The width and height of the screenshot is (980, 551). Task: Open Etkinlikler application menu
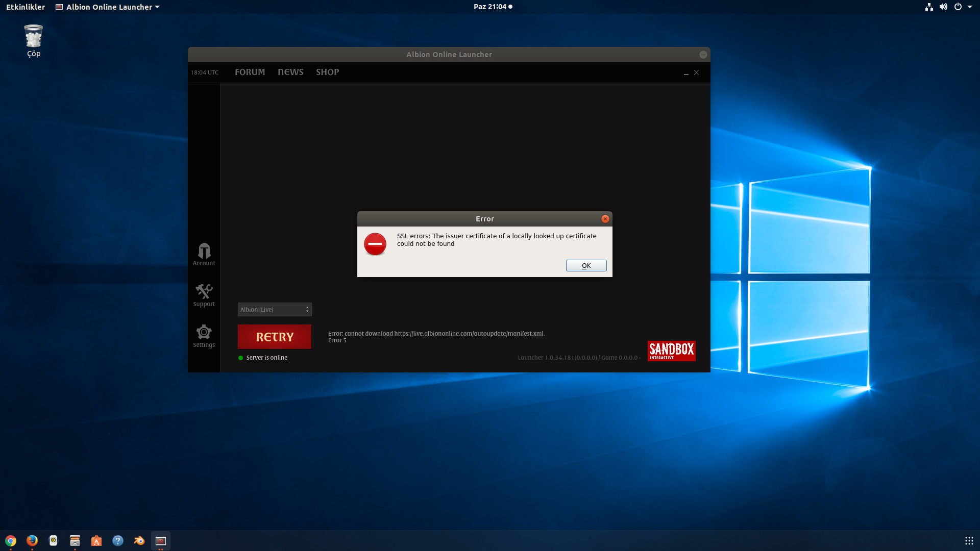(x=26, y=7)
